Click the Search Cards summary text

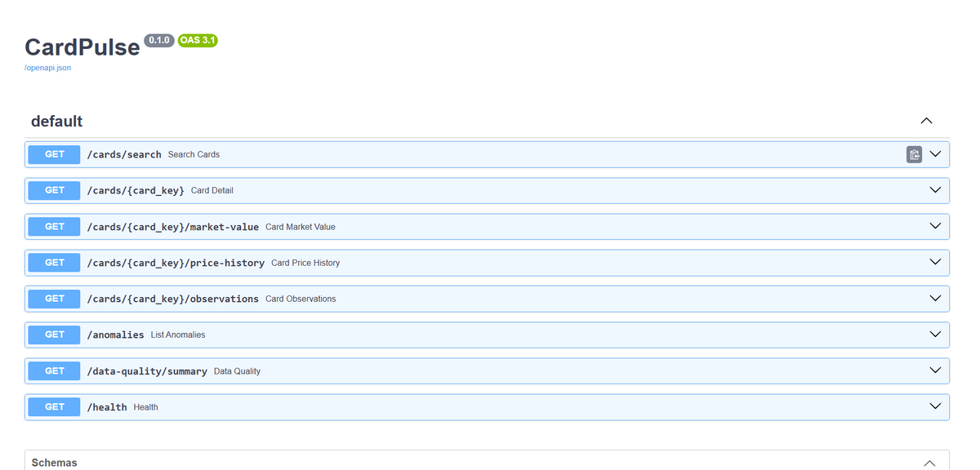[194, 154]
